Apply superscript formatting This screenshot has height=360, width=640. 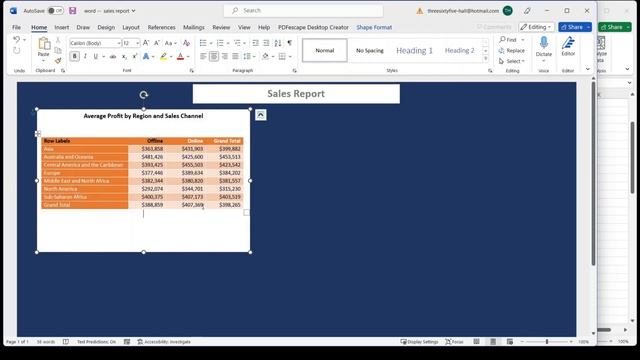point(134,56)
